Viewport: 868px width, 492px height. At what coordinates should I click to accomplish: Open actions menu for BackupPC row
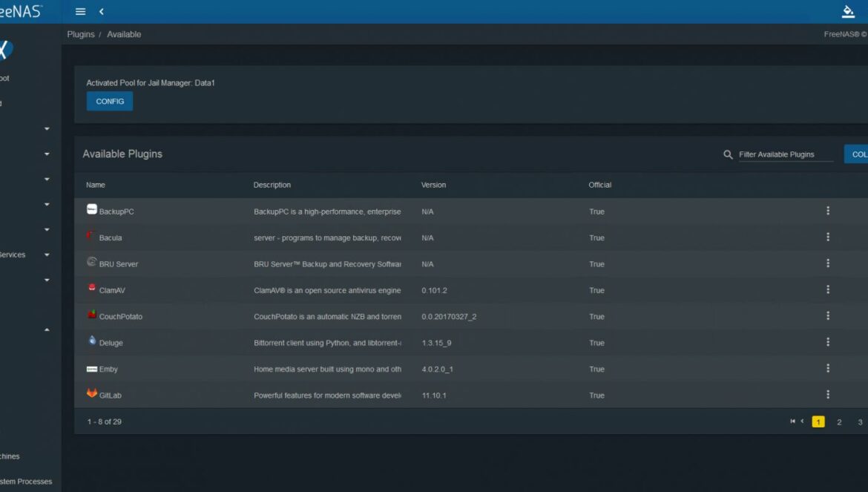(828, 211)
